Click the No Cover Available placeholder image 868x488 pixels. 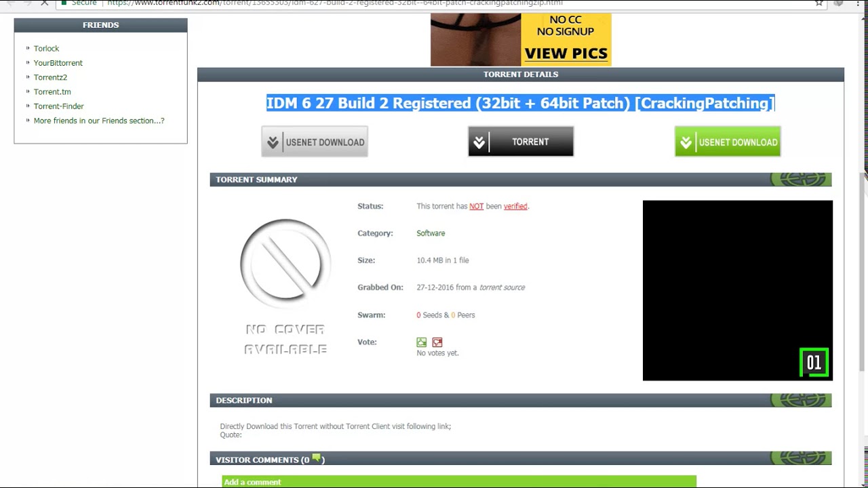coord(285,286)
